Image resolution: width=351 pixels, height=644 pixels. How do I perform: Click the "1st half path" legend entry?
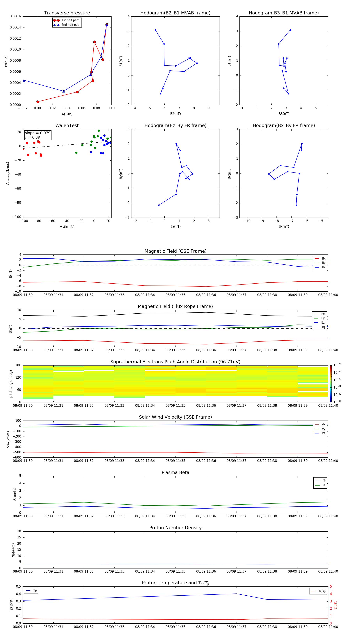[67, 20]
